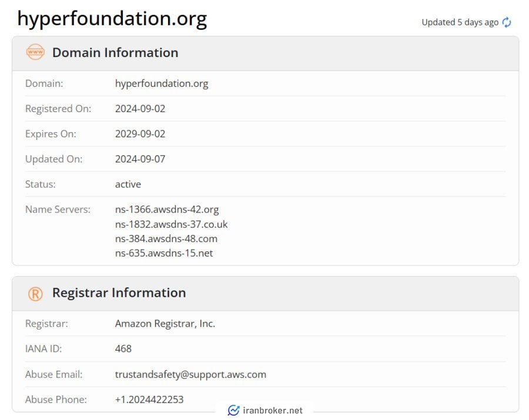The image size is (529, 420).
Task: Select the name server ns-635.awsdns-15.net
Action: click(x=164, y=253)
